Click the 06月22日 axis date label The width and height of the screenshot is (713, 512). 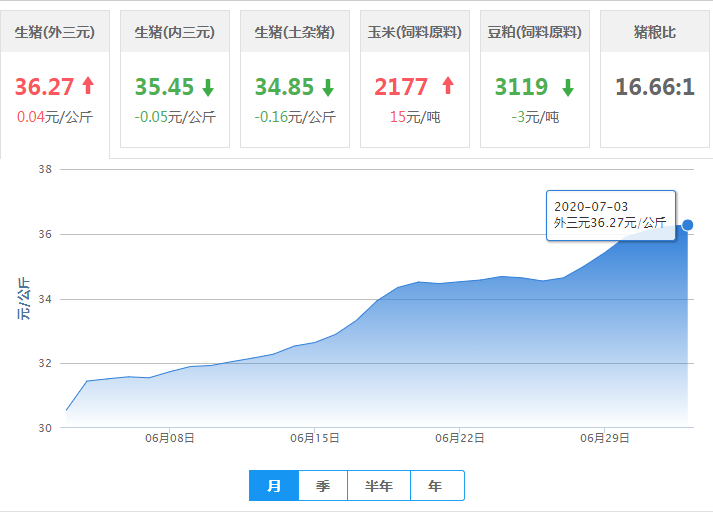point(460,438)
